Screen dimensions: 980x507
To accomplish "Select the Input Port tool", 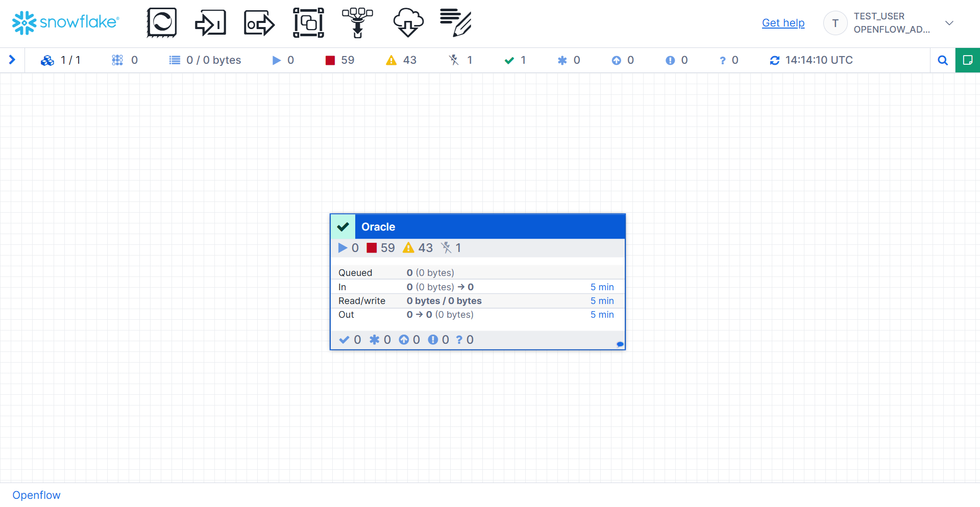I will coord(210,23).
